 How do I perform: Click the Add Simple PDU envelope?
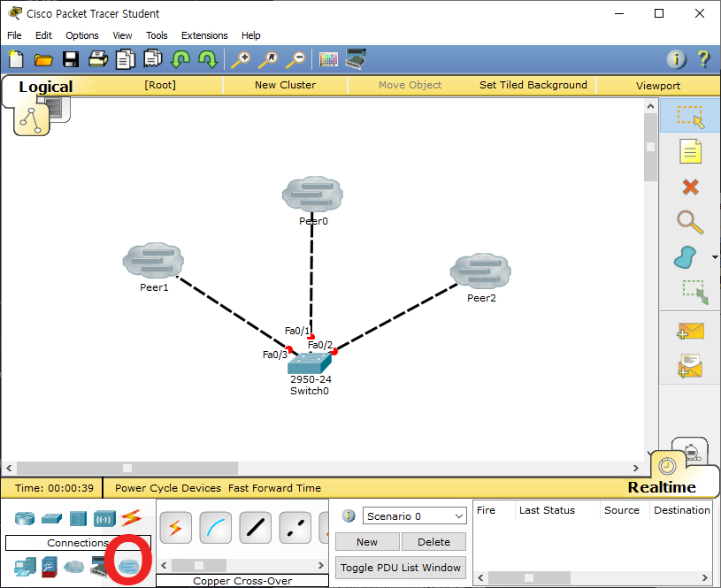(690, 331)
